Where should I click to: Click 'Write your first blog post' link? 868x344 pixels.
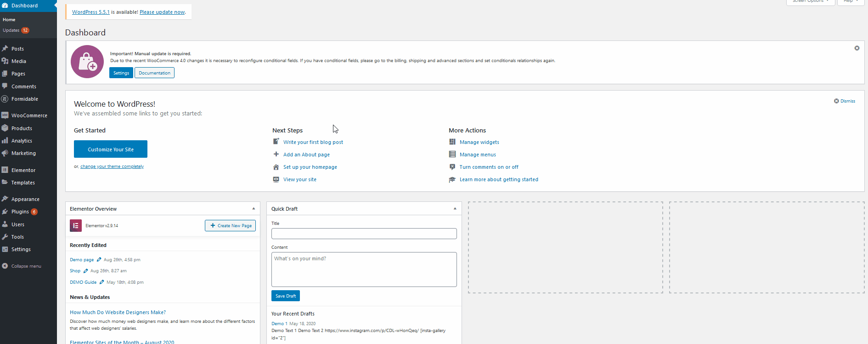pos(313,142)
